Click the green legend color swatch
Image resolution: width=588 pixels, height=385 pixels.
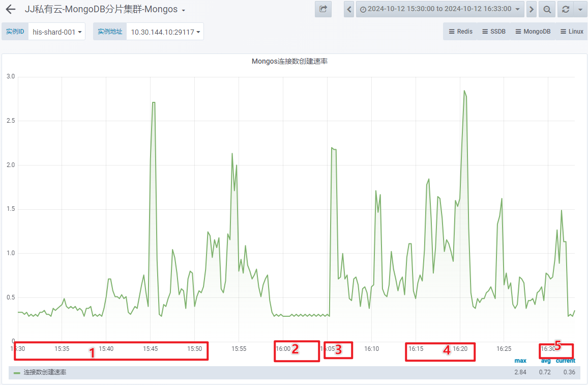17,373
